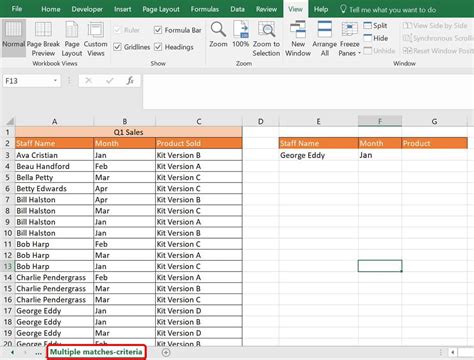Image resolution: width=474 pixels, height=360 pixels.
Task: Switch to Normal workbook view
Action: [13, 38]
